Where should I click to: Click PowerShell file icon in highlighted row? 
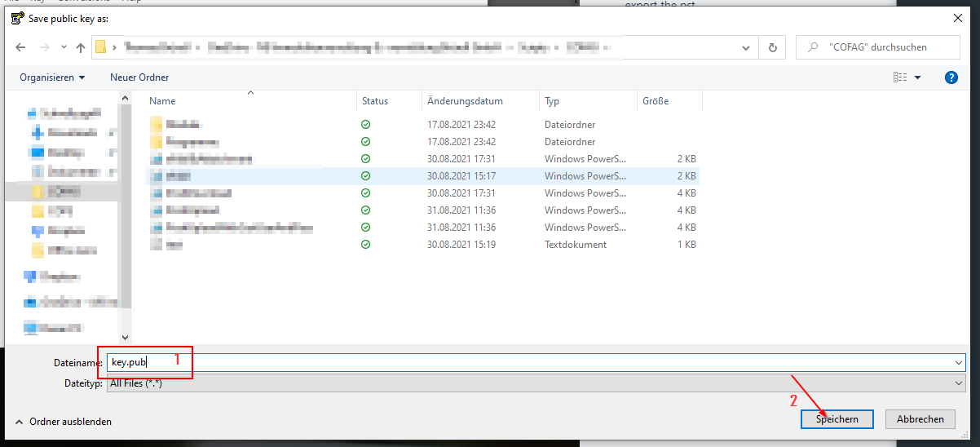(x=157, y=175)
